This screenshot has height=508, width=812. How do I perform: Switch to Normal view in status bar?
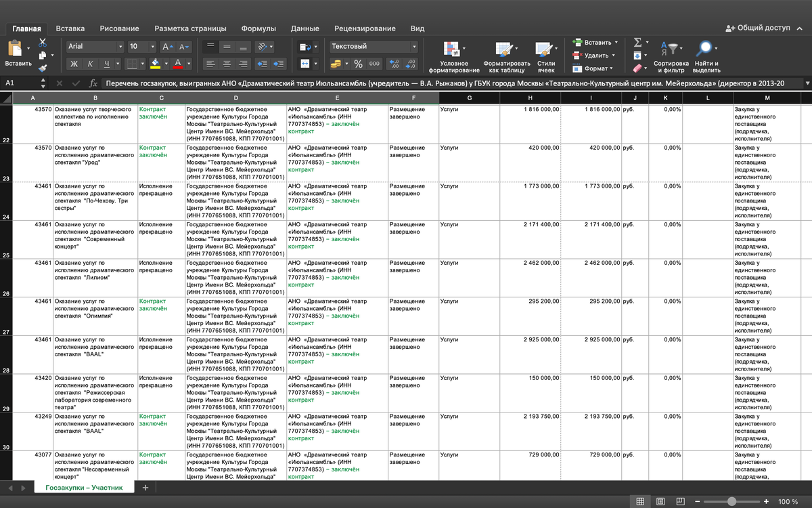tap(639, 501)
